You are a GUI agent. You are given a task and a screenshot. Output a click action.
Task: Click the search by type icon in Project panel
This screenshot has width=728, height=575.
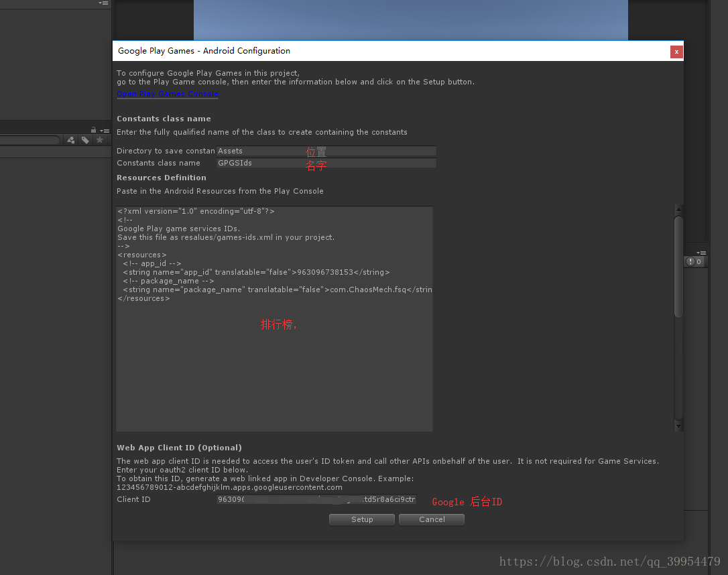[x=71, y=139]
